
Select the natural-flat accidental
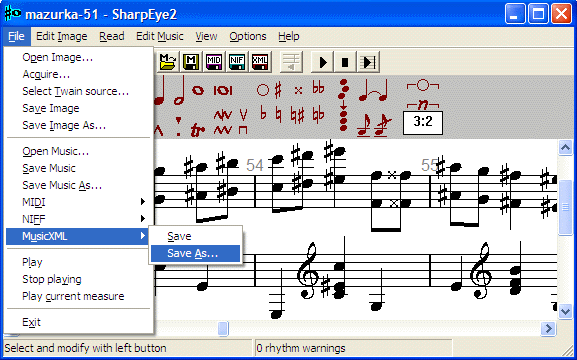coord(318,114)
